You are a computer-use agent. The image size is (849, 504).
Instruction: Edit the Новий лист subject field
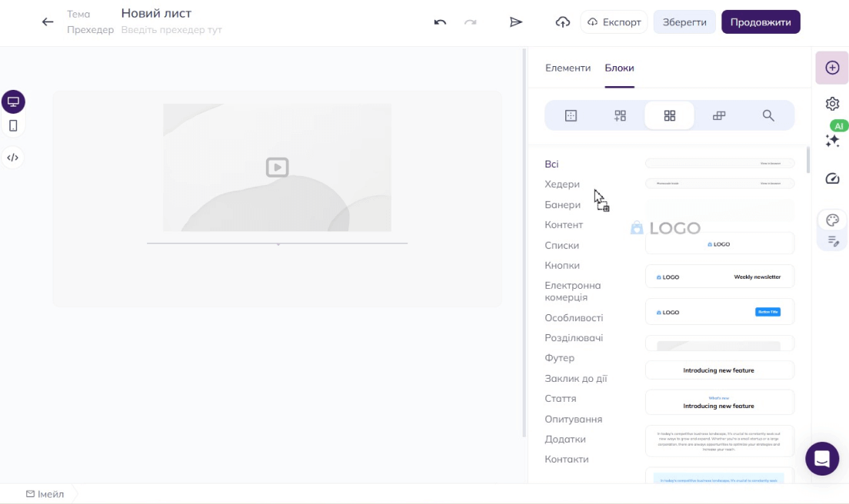click(156, 13)
